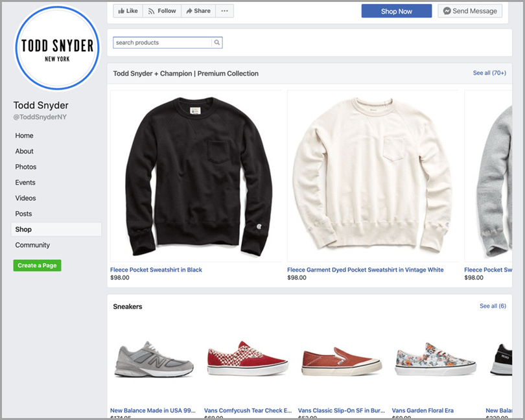The height and width of the screenshot is (420, 525).
Task: Click the Follow button
Action: (162, 11)
